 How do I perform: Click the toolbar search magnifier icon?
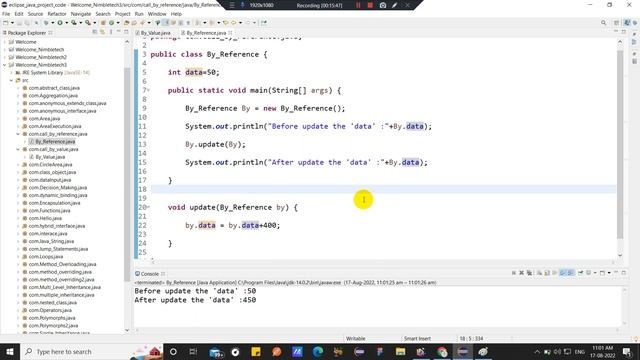[603, 23]
